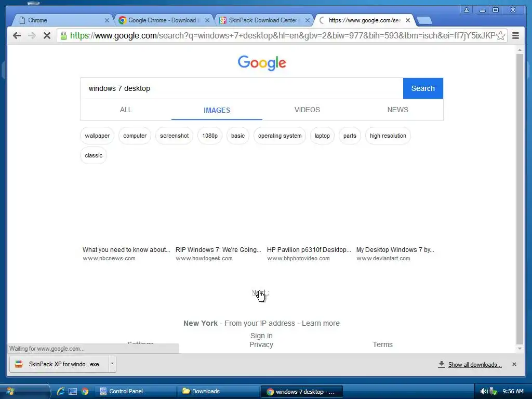
Task: Launch Internet Explorer from quick launch
Action: tap(61, 391)
